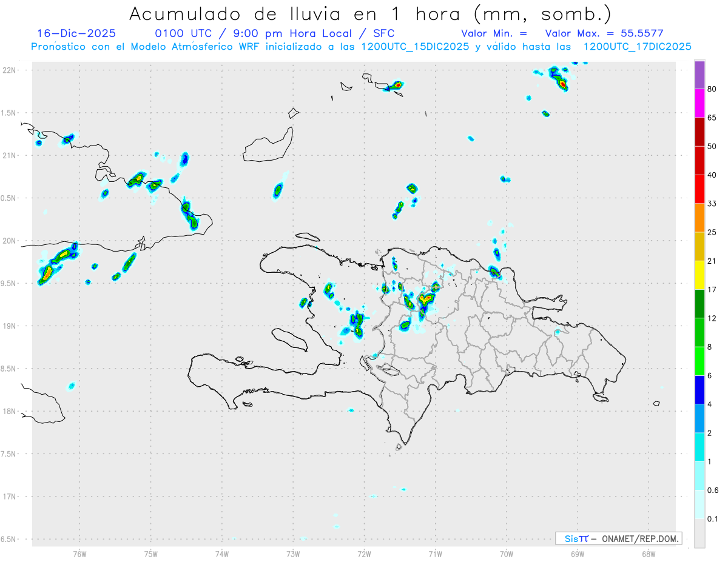
Task: Click the lime legend segment between 6 and 8
Action: 699,361
